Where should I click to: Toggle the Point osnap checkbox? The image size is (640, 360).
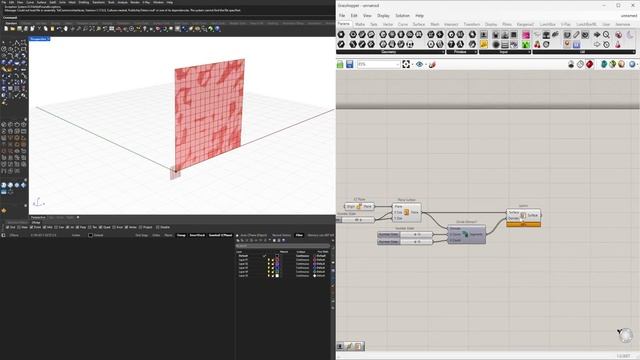tap(32, 227)
